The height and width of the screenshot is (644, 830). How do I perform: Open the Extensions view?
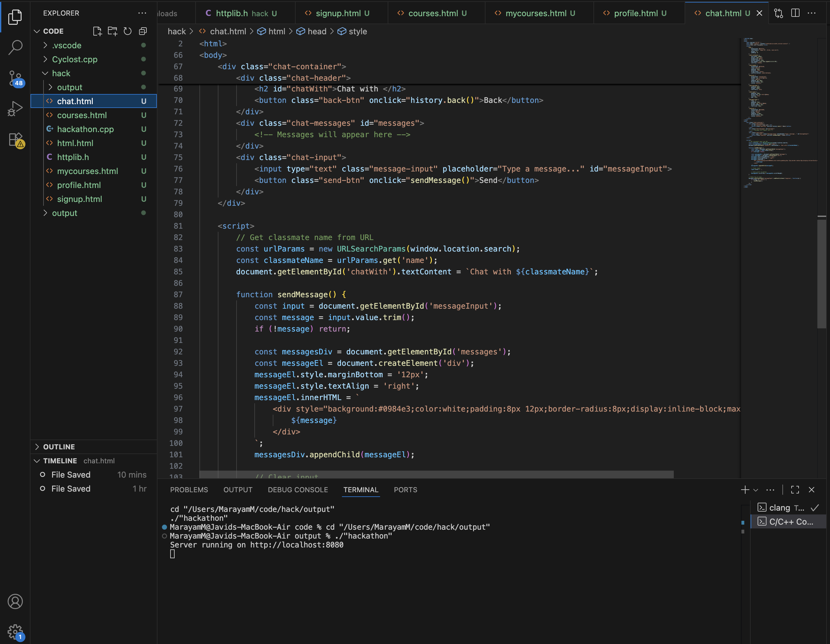click(15, 139)
